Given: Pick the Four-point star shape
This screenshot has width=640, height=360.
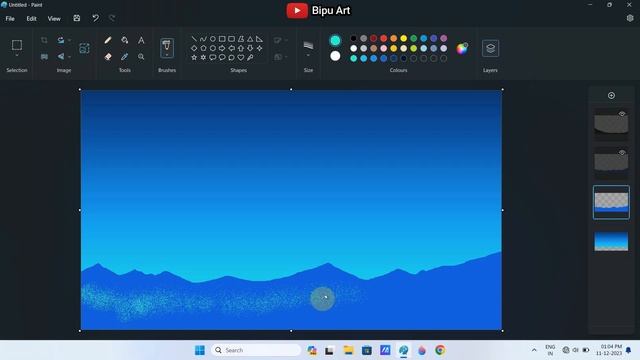Looking at the screenshot, I should (259, 48).
